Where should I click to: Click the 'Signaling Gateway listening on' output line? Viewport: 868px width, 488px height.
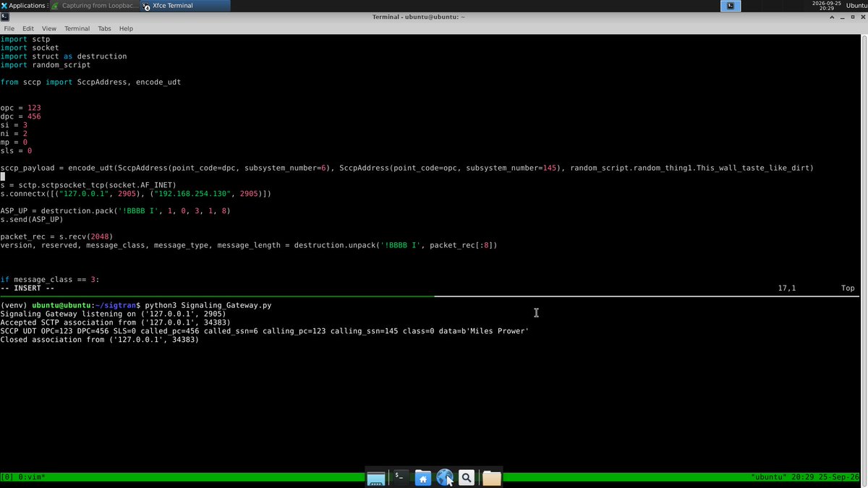coord(114,314)
